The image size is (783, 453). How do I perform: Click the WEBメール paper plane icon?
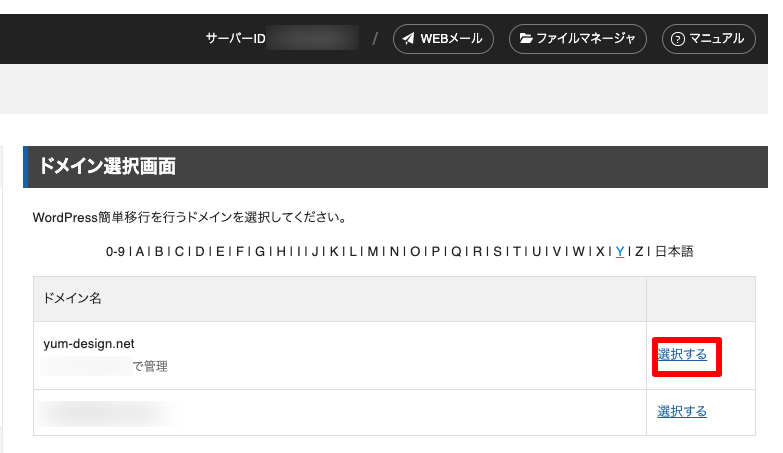click(x=408, y=38)
